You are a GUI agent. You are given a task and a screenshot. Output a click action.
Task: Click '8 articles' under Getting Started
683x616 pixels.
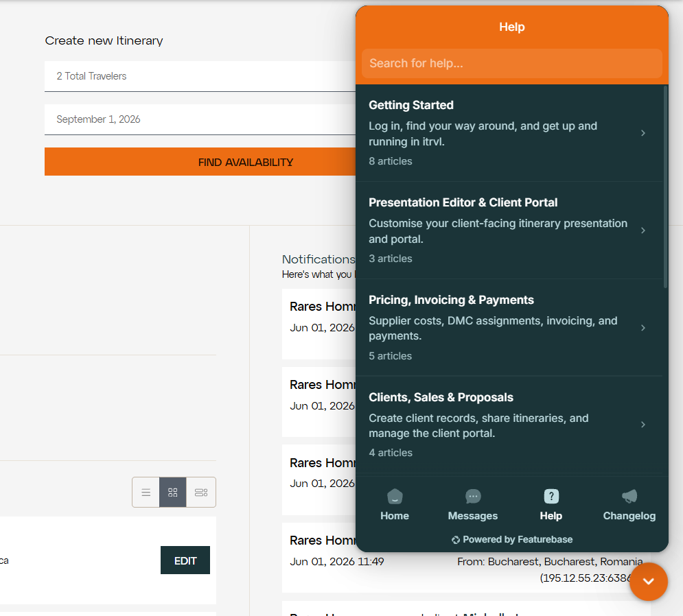coord(391,161)
